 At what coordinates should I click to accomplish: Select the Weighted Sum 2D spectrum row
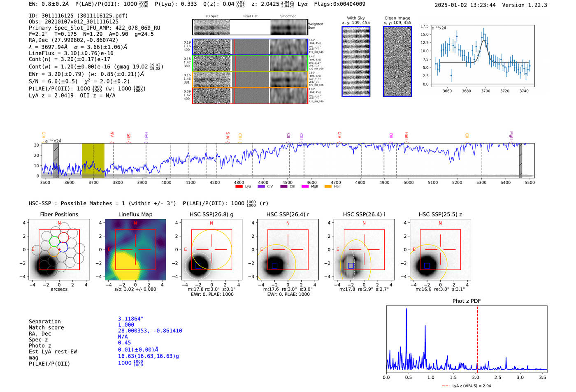coord(250,27)
